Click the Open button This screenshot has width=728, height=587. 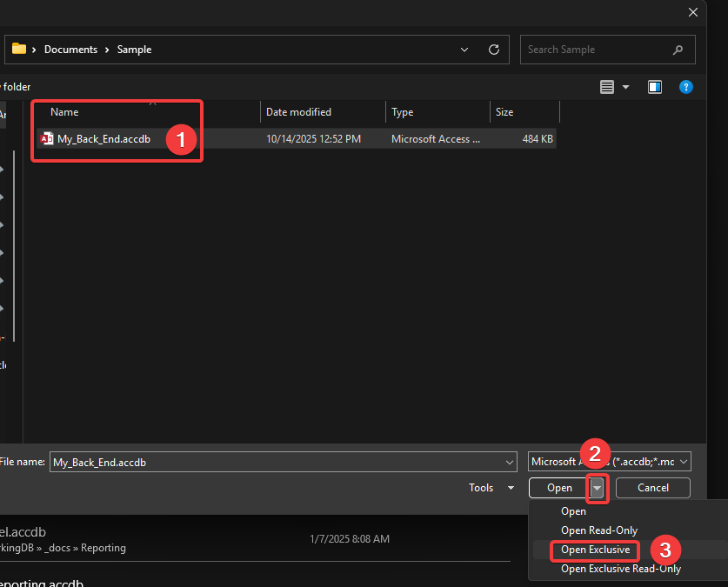click(559, 488)
